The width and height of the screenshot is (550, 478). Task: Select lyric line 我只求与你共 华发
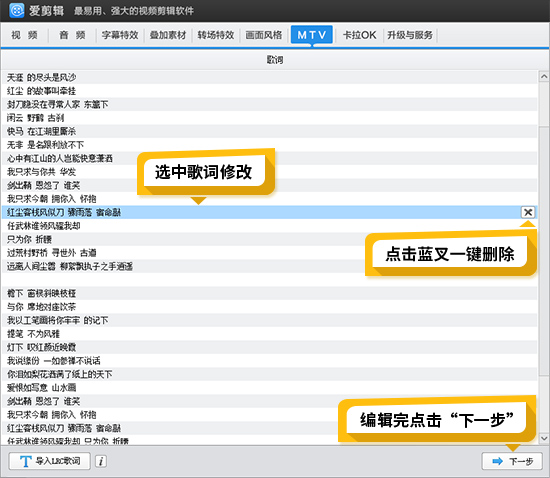click(x=269, y=172)
